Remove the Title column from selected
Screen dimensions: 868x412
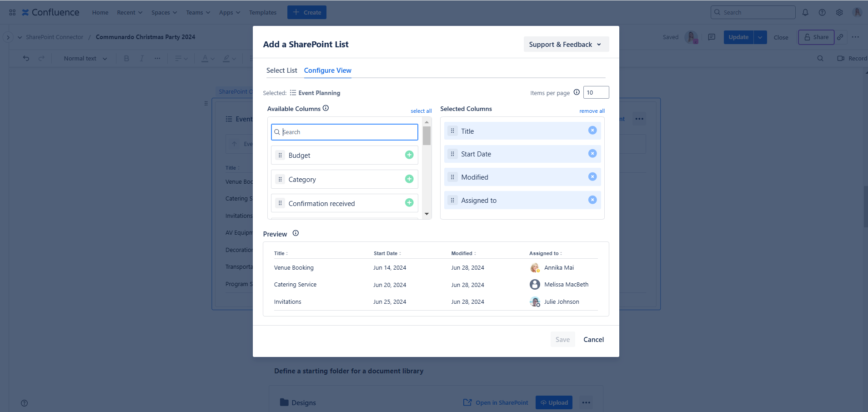tap(592, 131)
